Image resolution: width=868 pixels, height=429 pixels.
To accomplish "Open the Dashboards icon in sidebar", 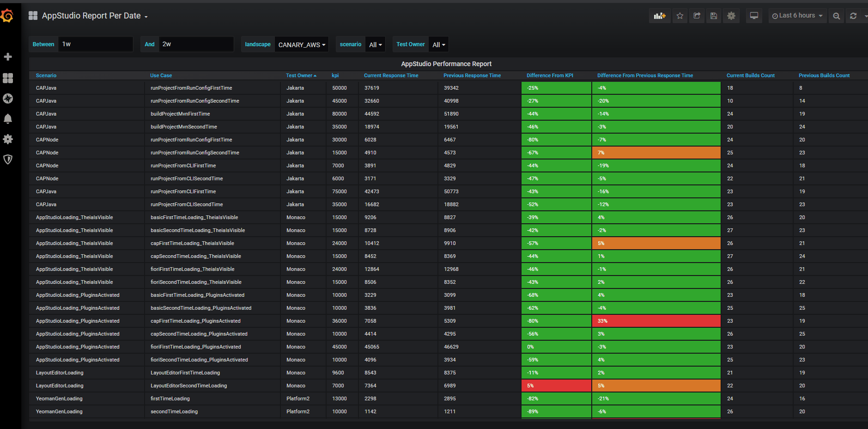I will [x=8, y=78].
